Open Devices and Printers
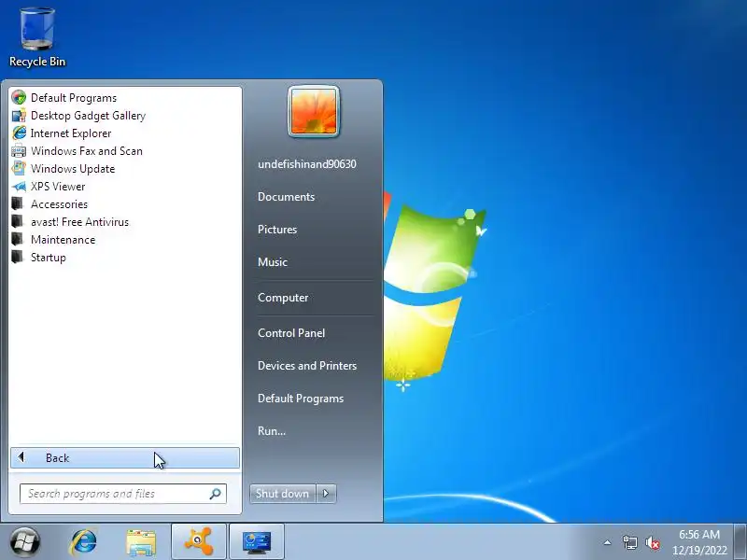This screenshot has width=747, height=560. point(307,366)
